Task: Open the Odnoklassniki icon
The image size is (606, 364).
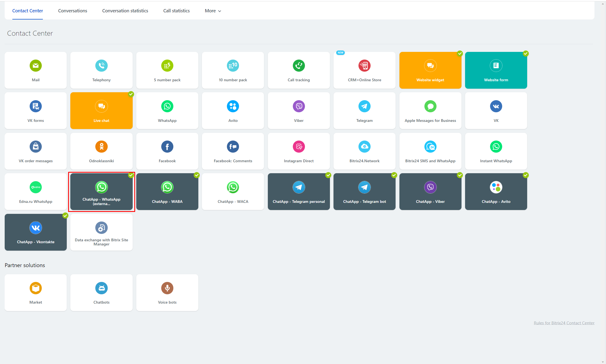Action: pos(101,147)
